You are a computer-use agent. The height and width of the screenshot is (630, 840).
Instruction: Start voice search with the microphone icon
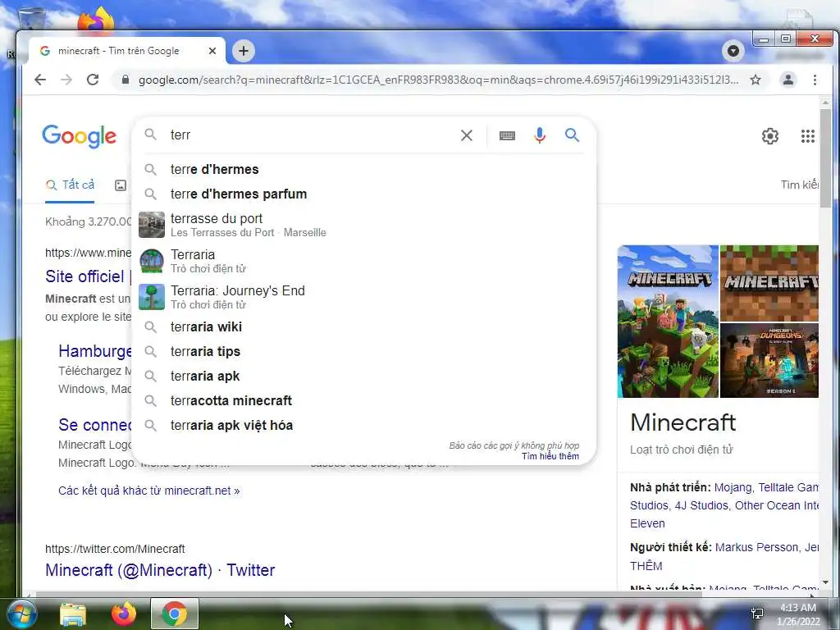coord(540,135)
